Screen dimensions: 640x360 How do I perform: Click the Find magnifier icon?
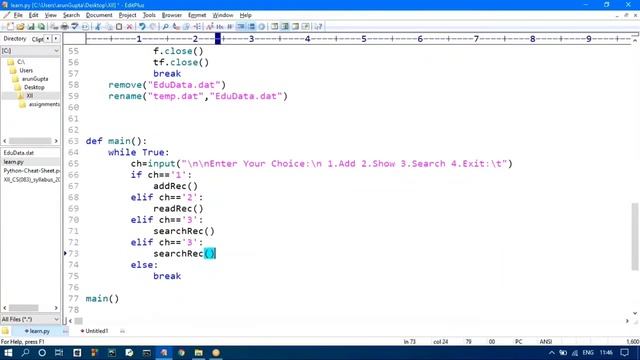[x=165, y=27]
